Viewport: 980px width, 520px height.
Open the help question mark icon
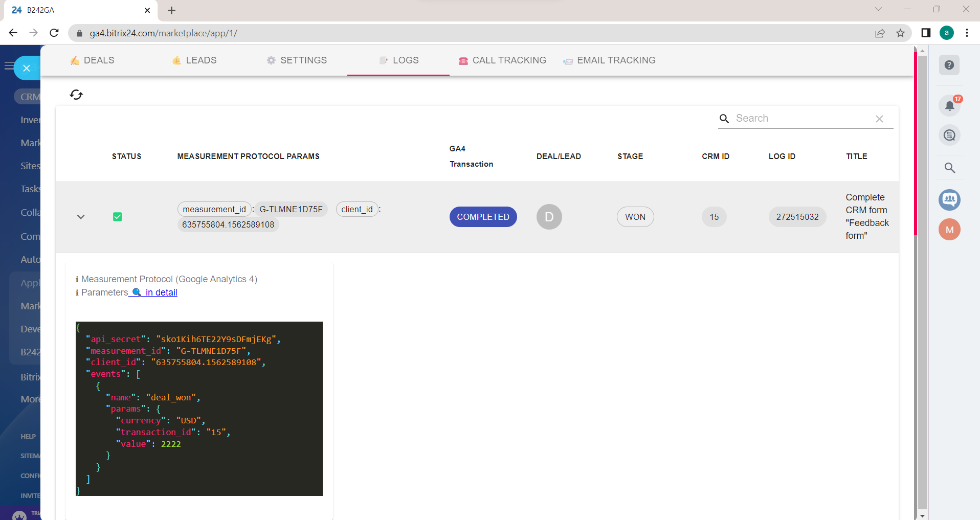point(949,65)
